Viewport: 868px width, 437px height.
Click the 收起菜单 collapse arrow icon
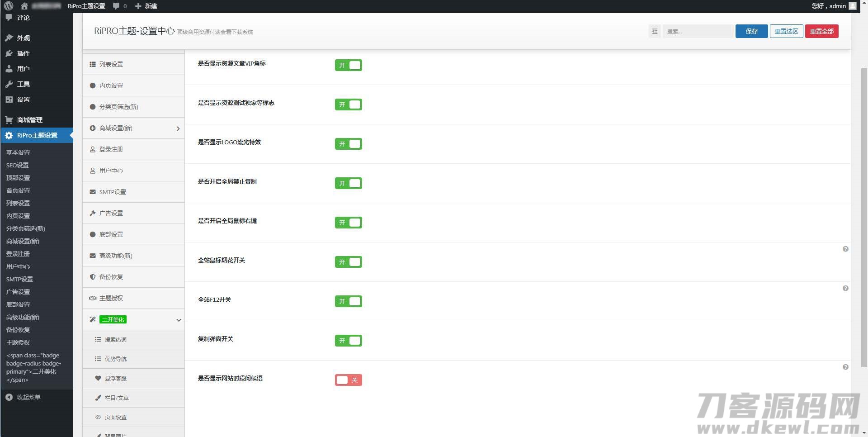tap(9, 397)
